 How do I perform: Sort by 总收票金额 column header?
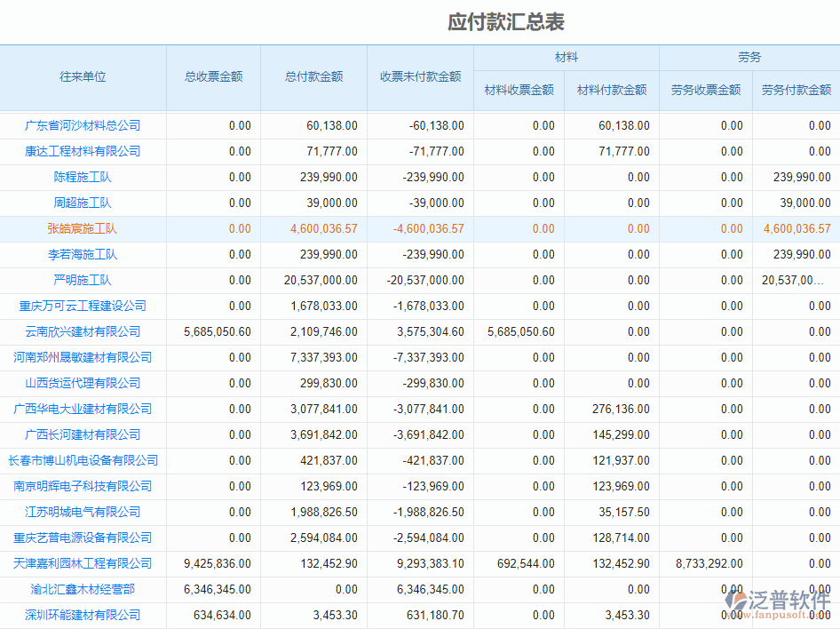click(213, 77)
